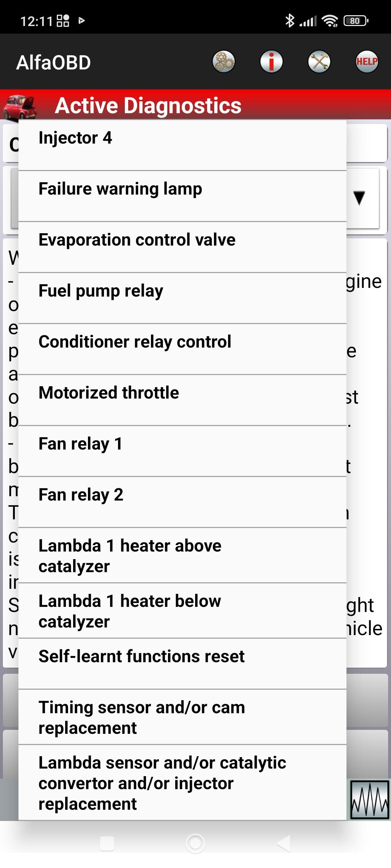Select Fan relay 1
The image size is (391, 868).
tap(182, 451)
